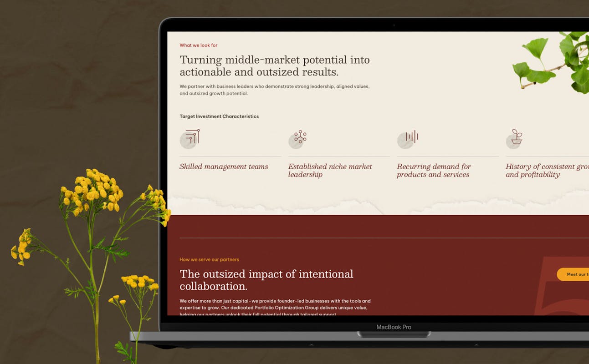Click the "outsized impact of intentional collaboration" heading
Viewport: 589px width, 364px height.
(x=266, y=280)
